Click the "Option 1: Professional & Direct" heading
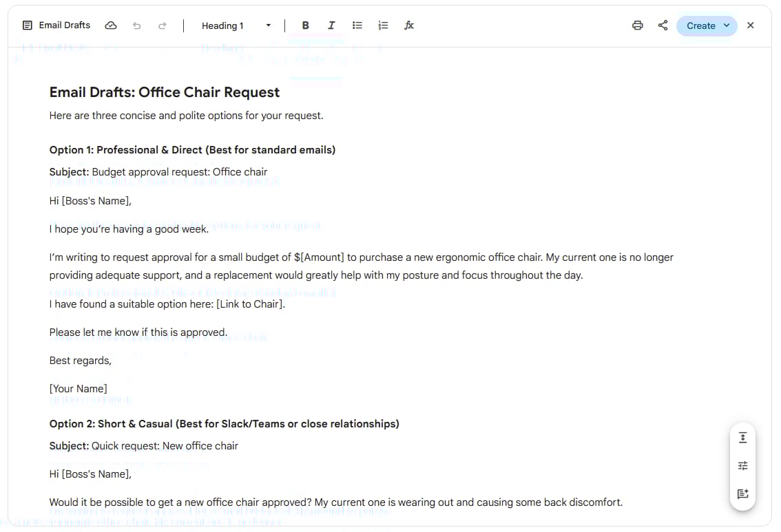The width and height of the screenshot is (781, 532). pos(192,150)
